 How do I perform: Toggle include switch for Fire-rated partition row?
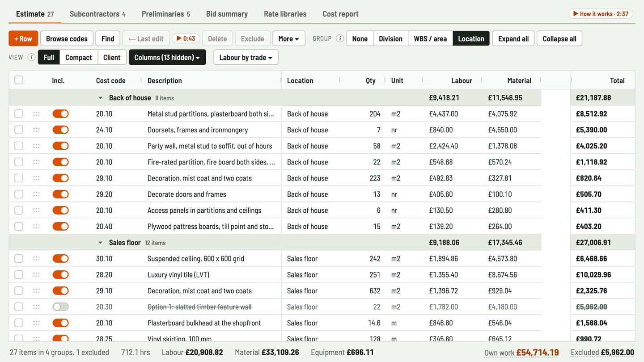point(60,162)
